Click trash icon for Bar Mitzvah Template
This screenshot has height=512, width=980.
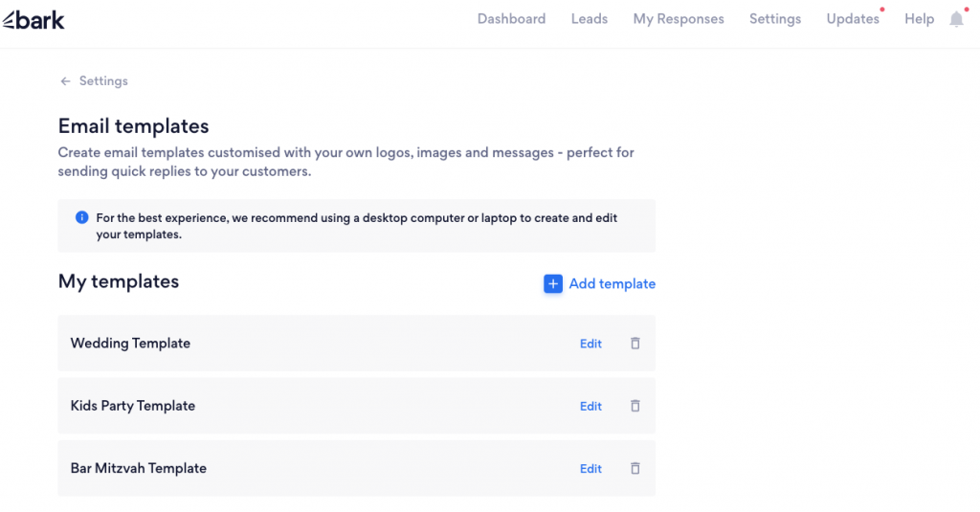tap(635, 469)
